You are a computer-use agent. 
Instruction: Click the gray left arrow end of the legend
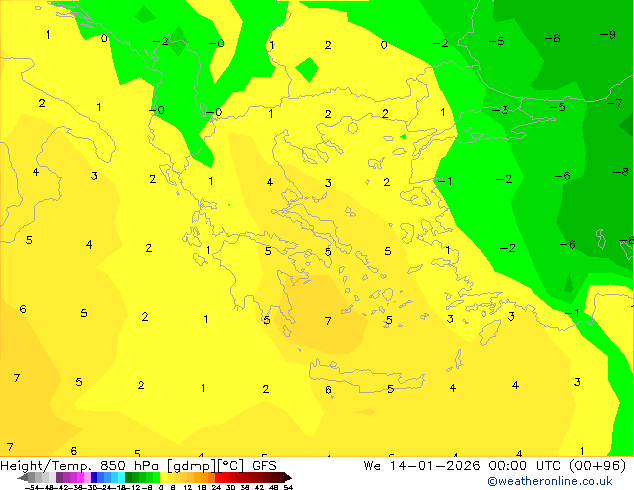[22, 477]
